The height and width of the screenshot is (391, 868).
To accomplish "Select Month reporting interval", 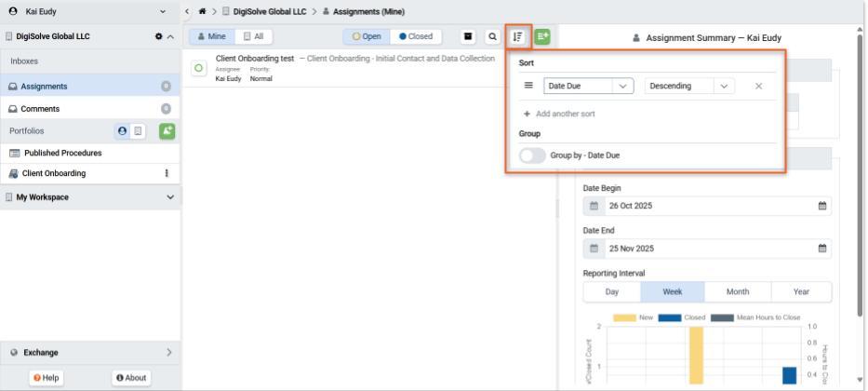I will pos(737,291).
